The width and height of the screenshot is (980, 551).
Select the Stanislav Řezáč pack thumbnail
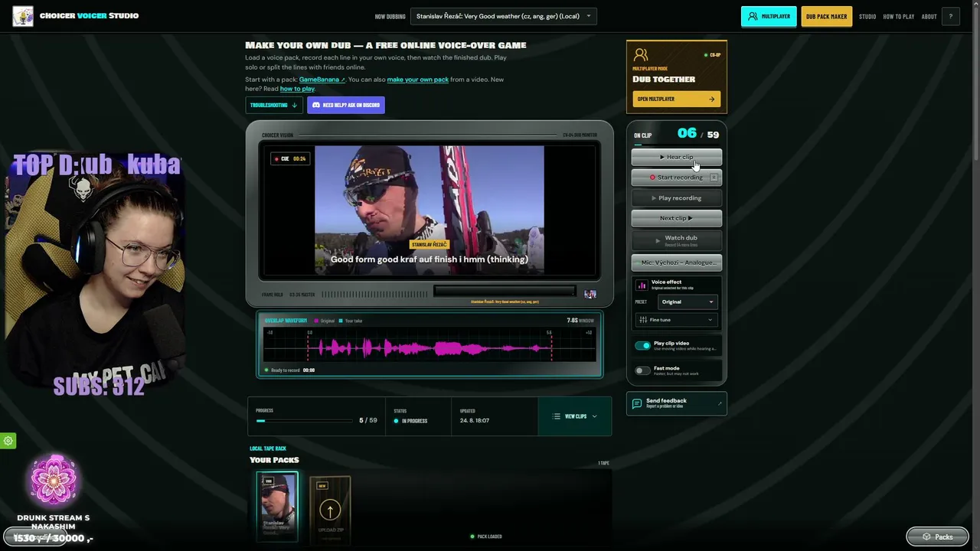(277, 507)
